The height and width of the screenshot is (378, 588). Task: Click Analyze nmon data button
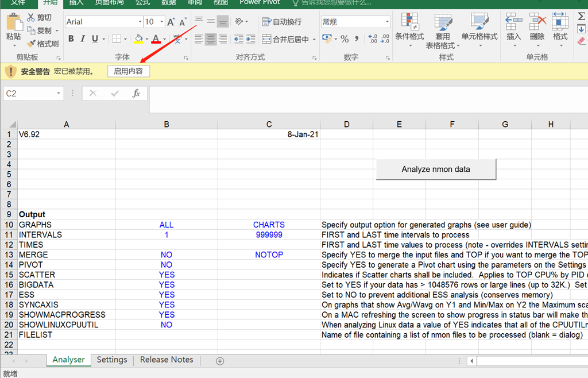(436, 169)
